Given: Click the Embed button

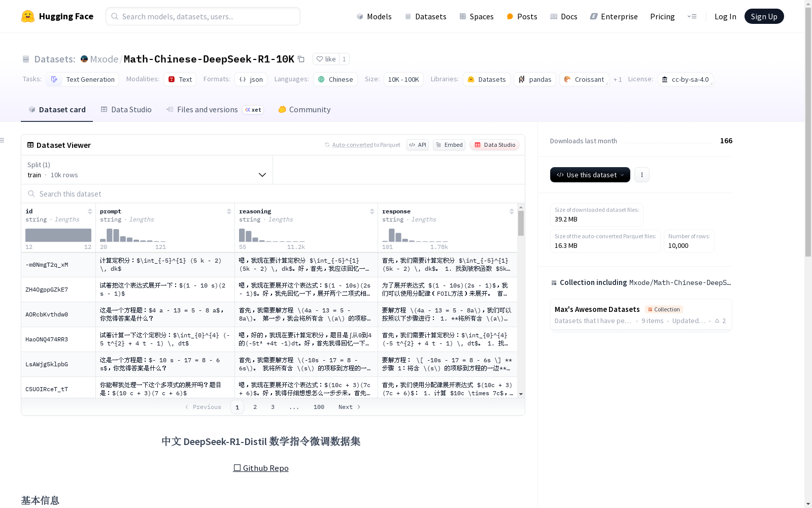Looking at the screenshot, I should click(449, 145).
